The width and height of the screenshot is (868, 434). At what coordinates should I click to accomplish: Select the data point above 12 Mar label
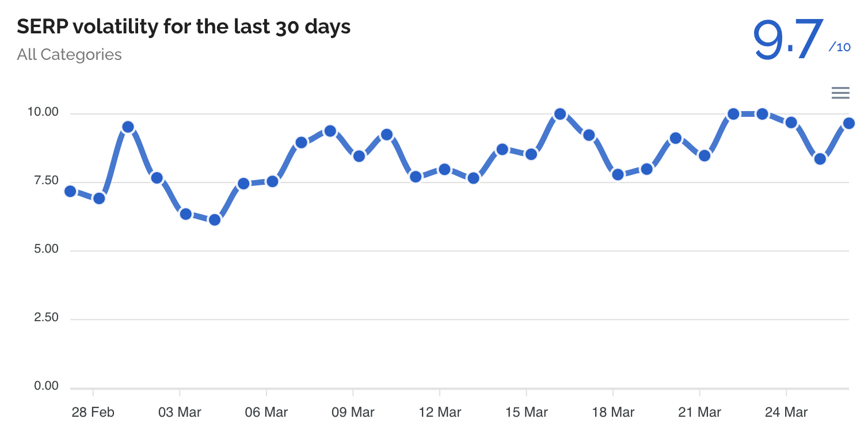coord(444,169)
